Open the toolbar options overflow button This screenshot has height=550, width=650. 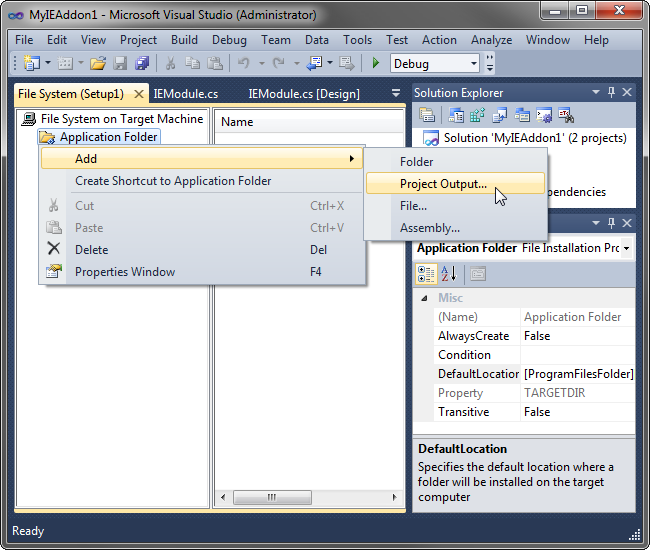(x=490, y=63)
